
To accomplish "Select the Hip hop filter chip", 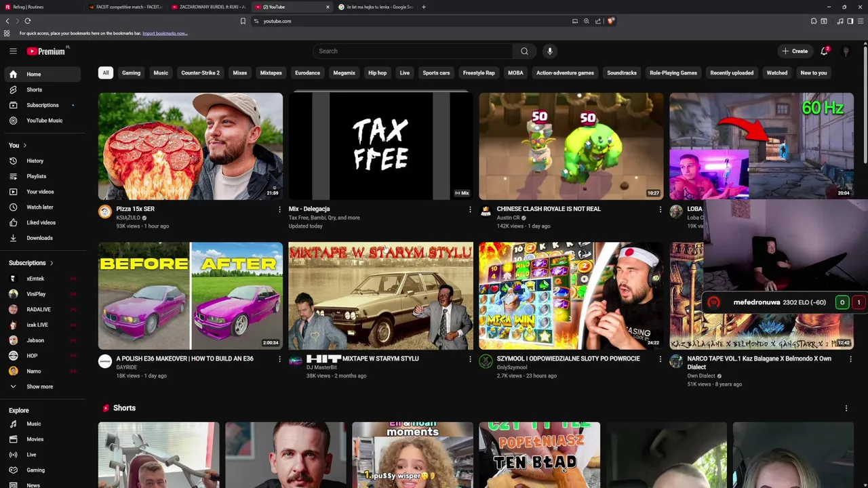I will [377, 73].
